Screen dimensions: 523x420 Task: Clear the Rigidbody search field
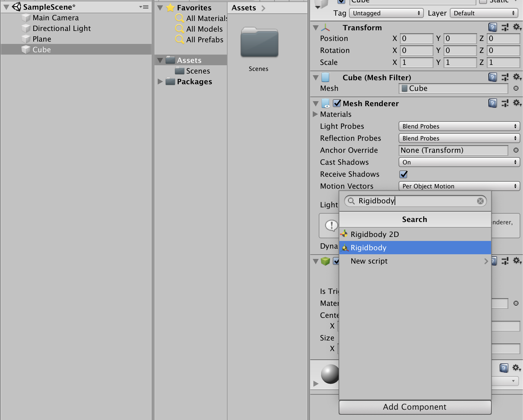[x=480, y=201]
